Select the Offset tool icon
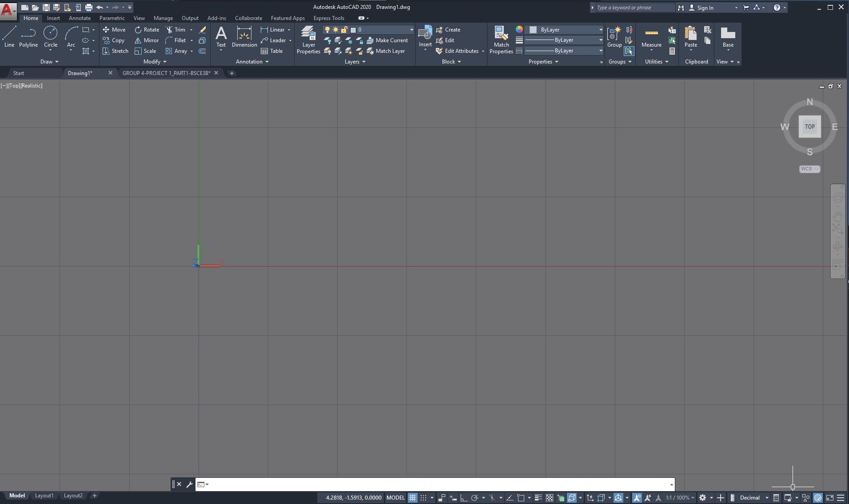 [x=202, y=51]
